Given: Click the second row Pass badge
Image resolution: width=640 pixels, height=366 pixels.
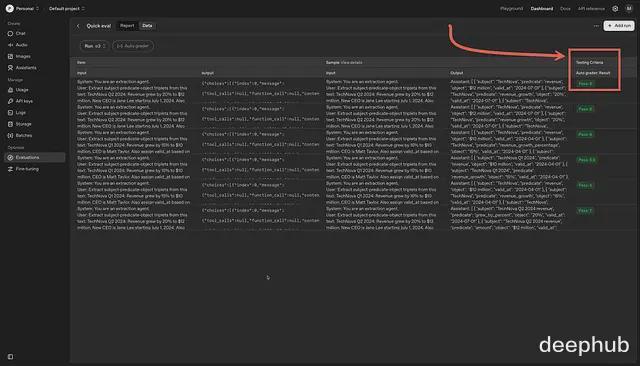Looking at the screenshot, I should coord(585,109).
